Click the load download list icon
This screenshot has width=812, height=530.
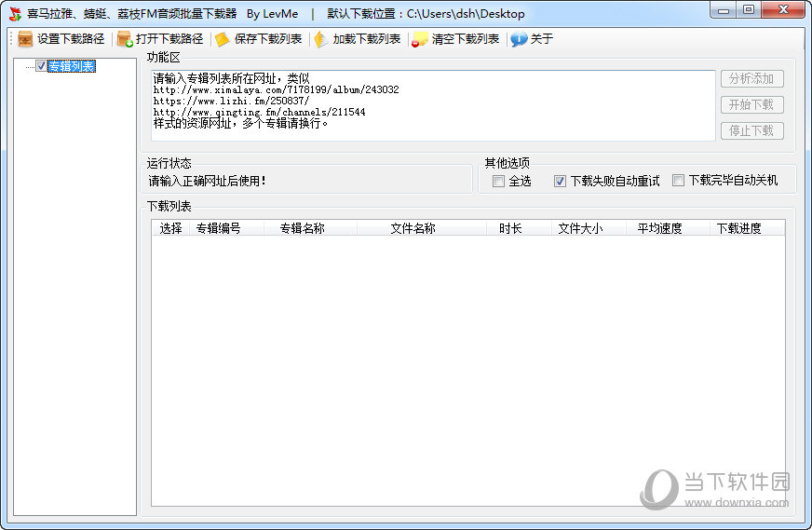point(321,39)
